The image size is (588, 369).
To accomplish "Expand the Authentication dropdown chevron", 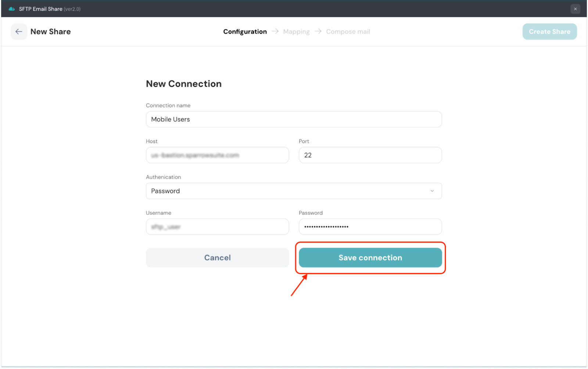I will coord(432,191).
